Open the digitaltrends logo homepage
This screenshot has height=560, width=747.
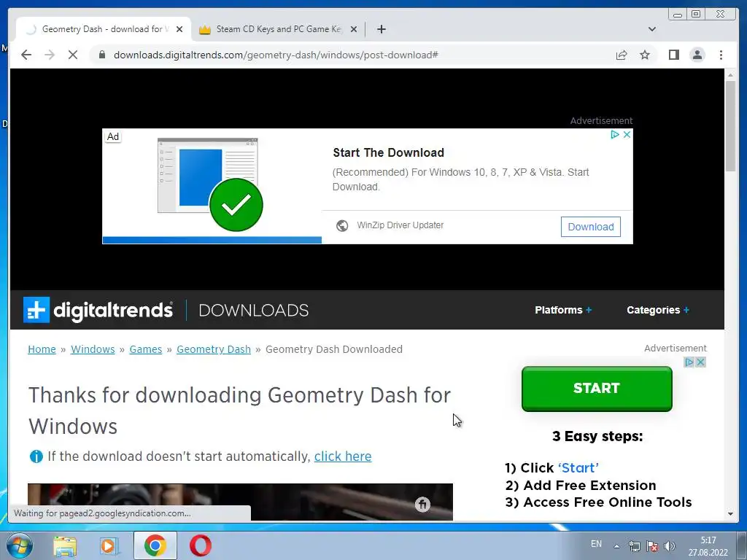pyautogui.click(x=98, y=309)
